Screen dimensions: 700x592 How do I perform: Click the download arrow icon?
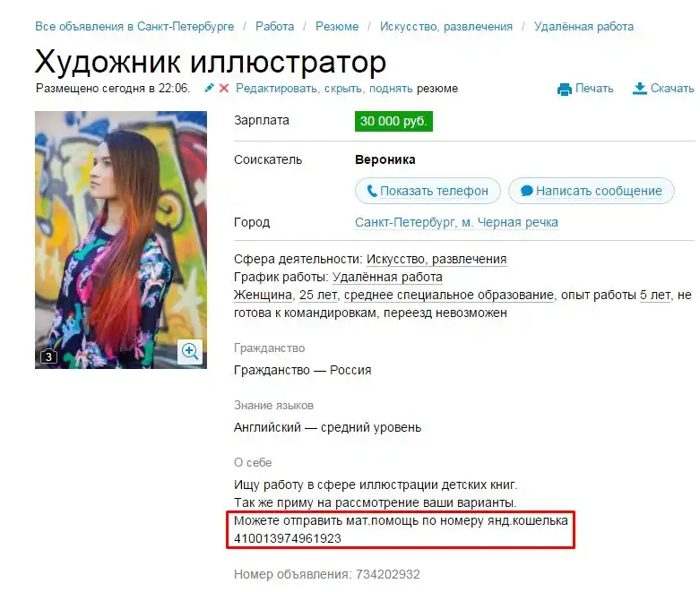click(639, 89)
